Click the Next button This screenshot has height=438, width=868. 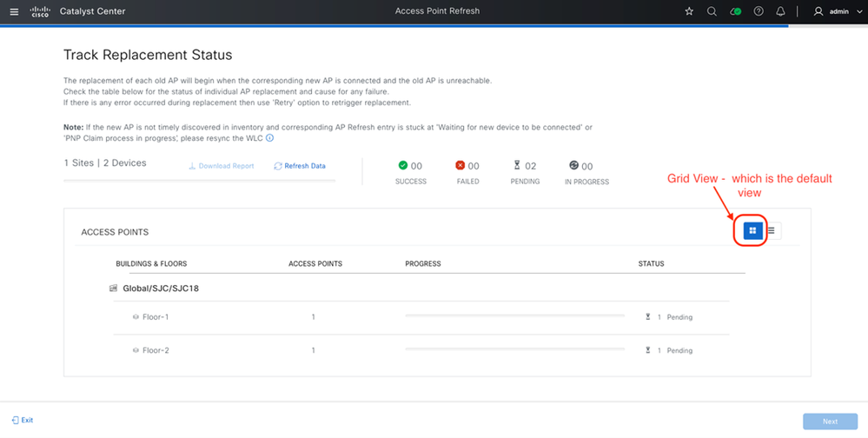tap(831, 421)
